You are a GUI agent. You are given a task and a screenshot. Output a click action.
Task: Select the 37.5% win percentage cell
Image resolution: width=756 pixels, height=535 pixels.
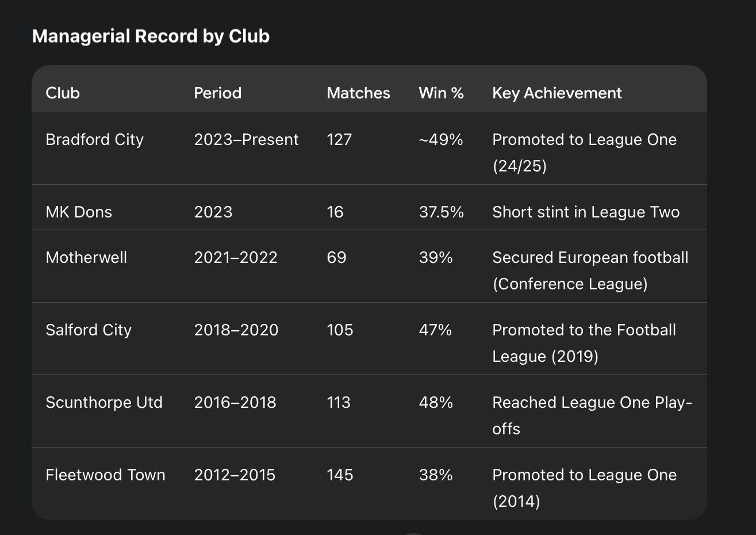coord(441,212)
